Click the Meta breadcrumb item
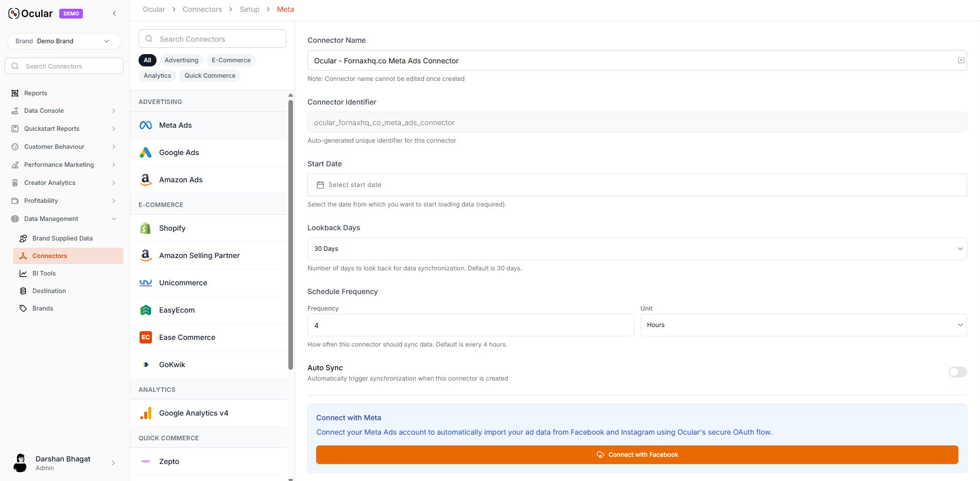 285,9
